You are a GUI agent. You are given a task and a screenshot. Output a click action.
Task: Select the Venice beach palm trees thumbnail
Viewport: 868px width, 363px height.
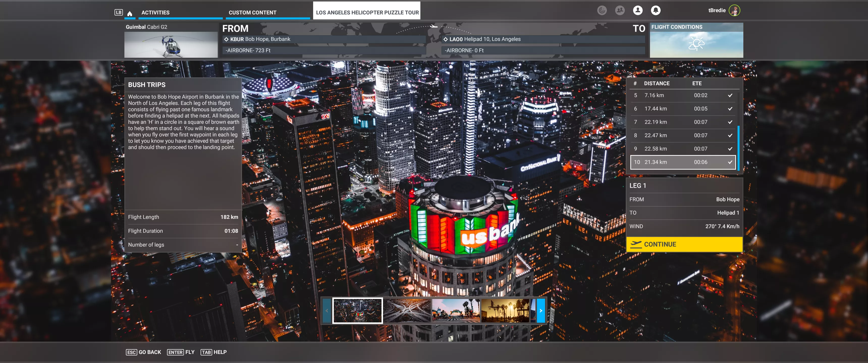pos(505,311)
